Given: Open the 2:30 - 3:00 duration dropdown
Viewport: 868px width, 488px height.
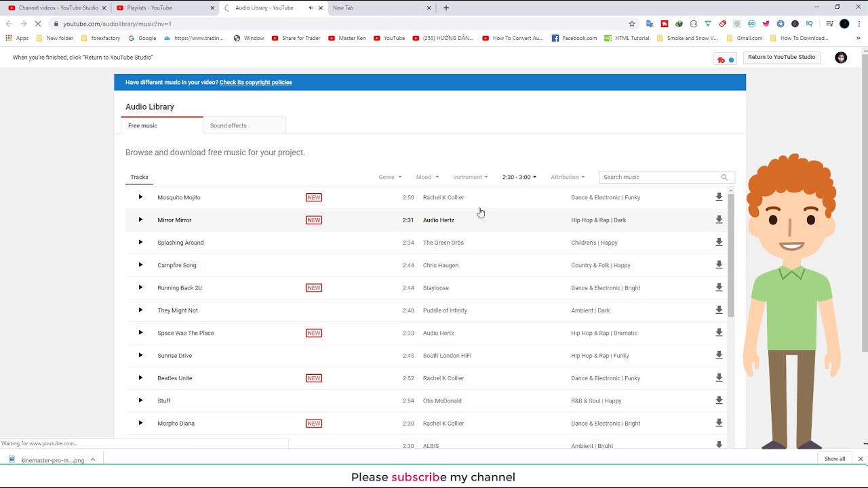Looking at the screenshot, I should [519, 177].
